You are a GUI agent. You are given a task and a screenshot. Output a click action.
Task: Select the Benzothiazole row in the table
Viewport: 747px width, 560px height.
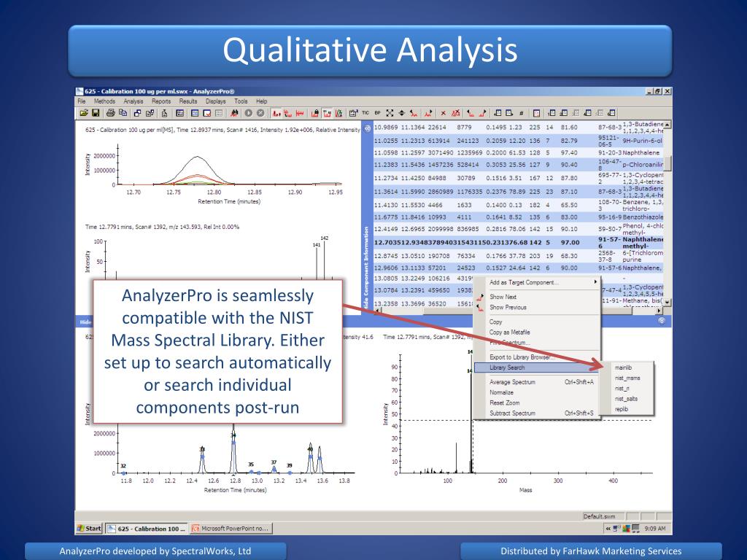[519, 217]
